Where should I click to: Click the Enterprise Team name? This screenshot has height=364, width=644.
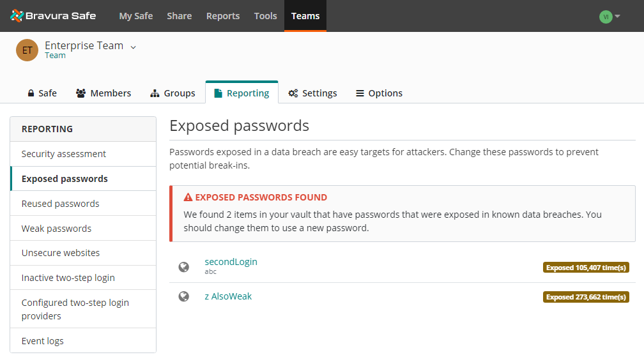tap(84, 45)
